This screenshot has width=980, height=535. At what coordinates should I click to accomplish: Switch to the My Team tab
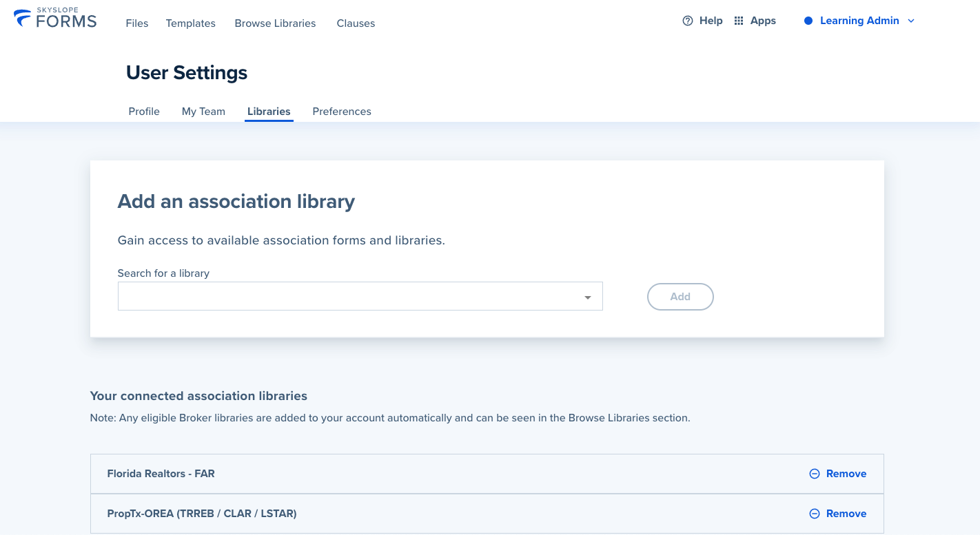203,112
